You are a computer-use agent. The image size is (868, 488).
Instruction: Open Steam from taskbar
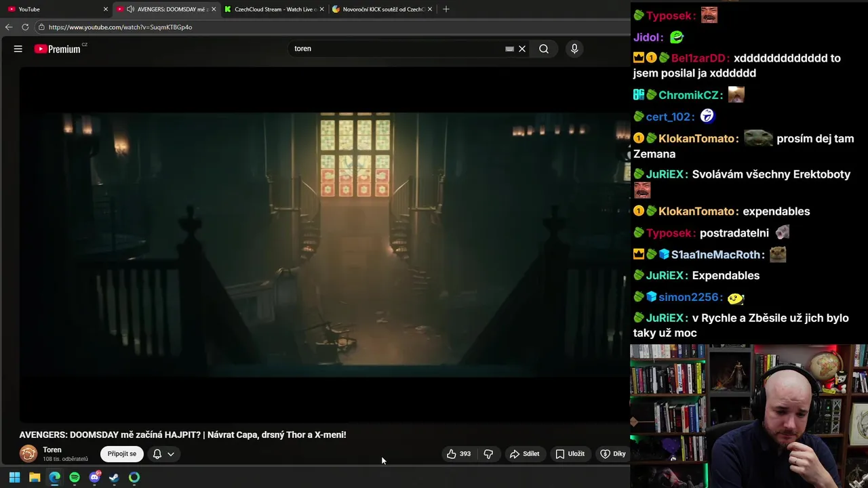coord(114,477)
